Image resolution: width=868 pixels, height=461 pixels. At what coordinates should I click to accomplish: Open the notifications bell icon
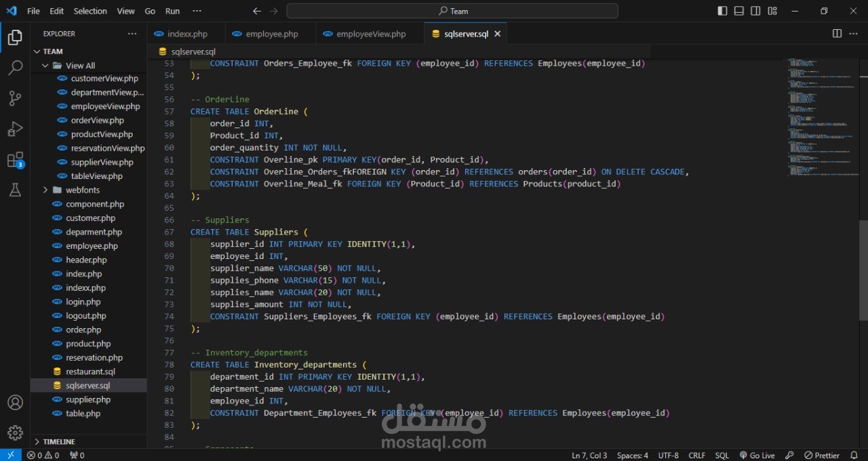coord(854,455)
